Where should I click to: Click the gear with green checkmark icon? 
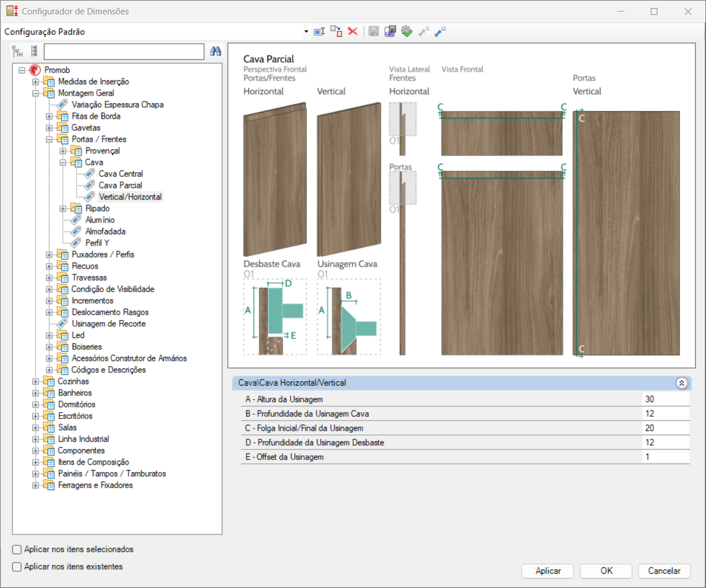pyautogui.click(x=407, y=32)
